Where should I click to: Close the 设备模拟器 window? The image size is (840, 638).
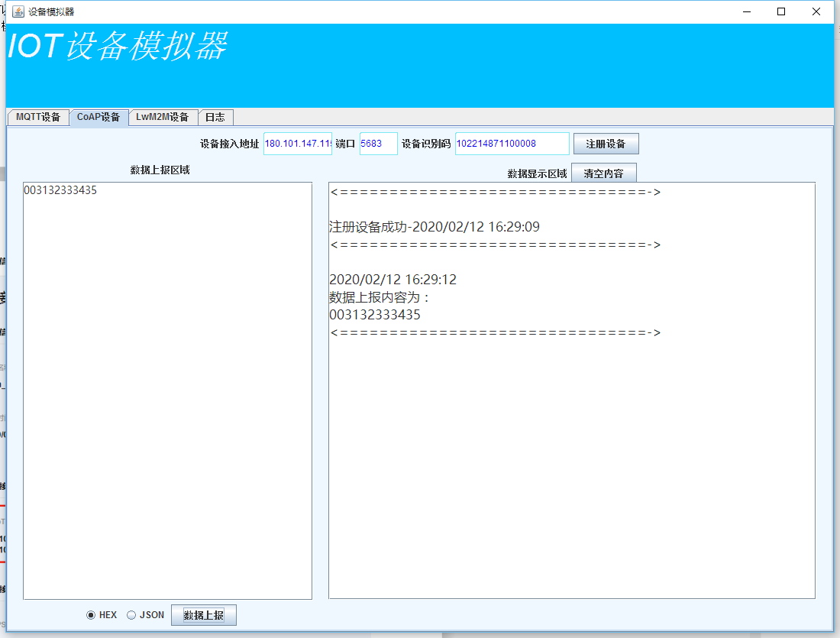tap(816, 11)
